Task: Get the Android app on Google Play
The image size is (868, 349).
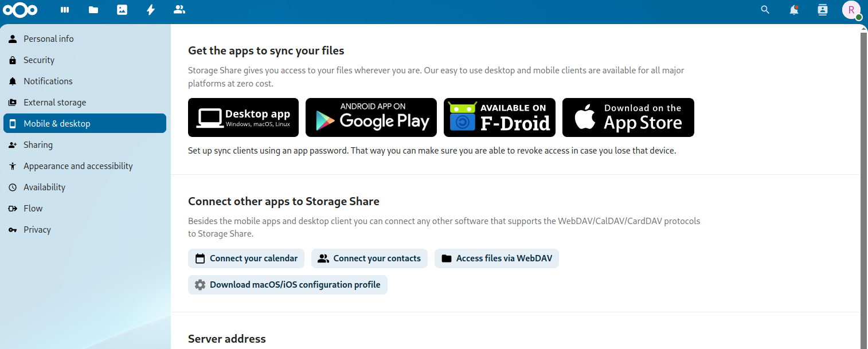Action: [371, 117]
